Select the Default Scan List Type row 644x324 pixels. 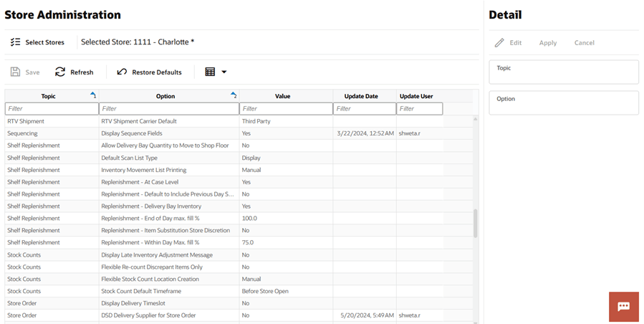(239, 158)
